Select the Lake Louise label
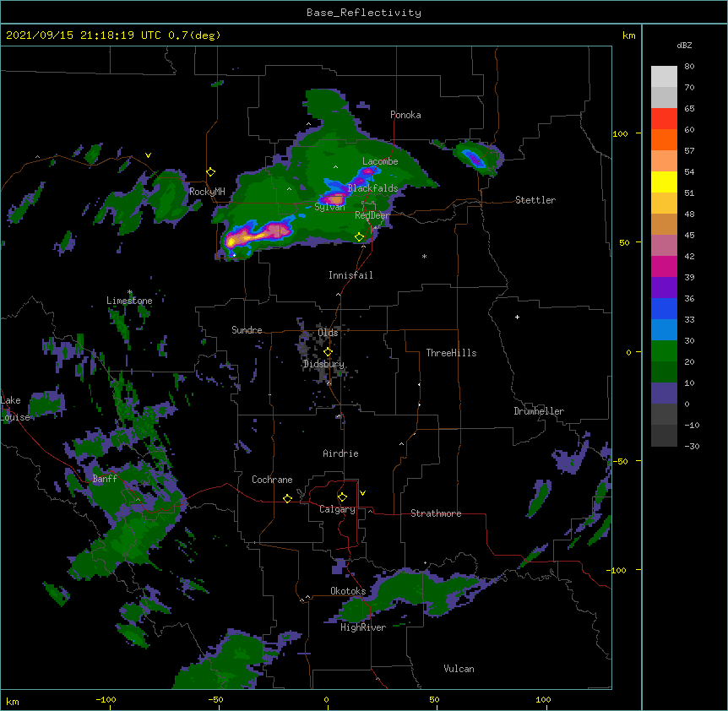This screenshot has height=711, width=728. [14, 409]
